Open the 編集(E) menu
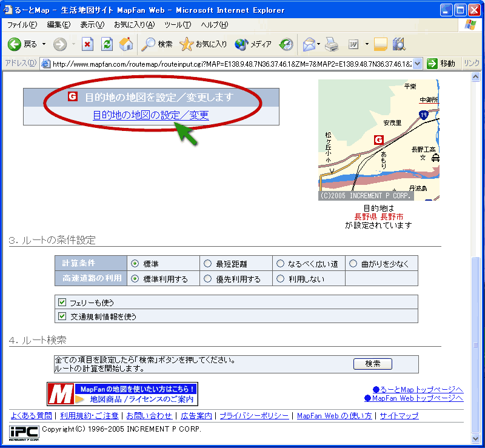Image resolution: width=485 pixels, height=448 pixels. click(x=58, y=25)
